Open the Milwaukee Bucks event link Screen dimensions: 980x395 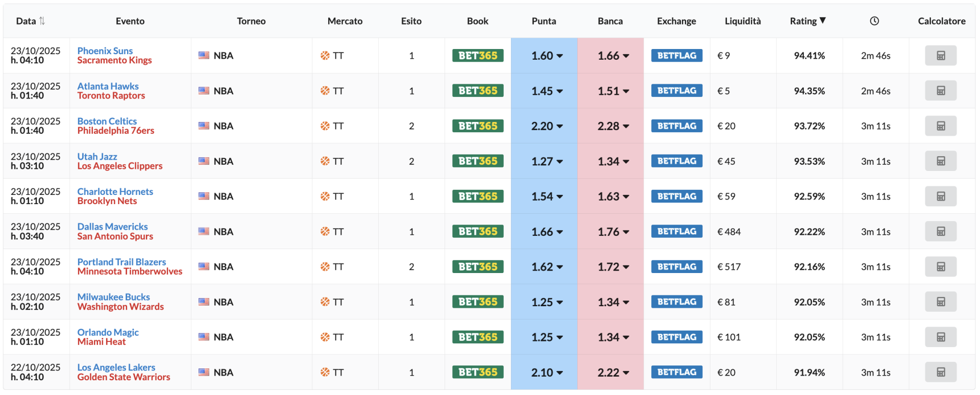[x=113, y=297]
